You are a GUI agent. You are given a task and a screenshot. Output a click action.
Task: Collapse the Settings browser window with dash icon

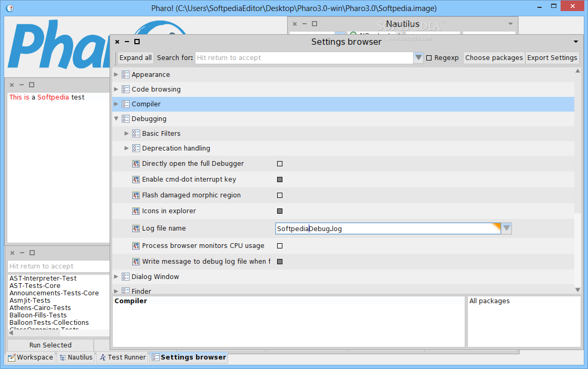(x=127, y=42)
